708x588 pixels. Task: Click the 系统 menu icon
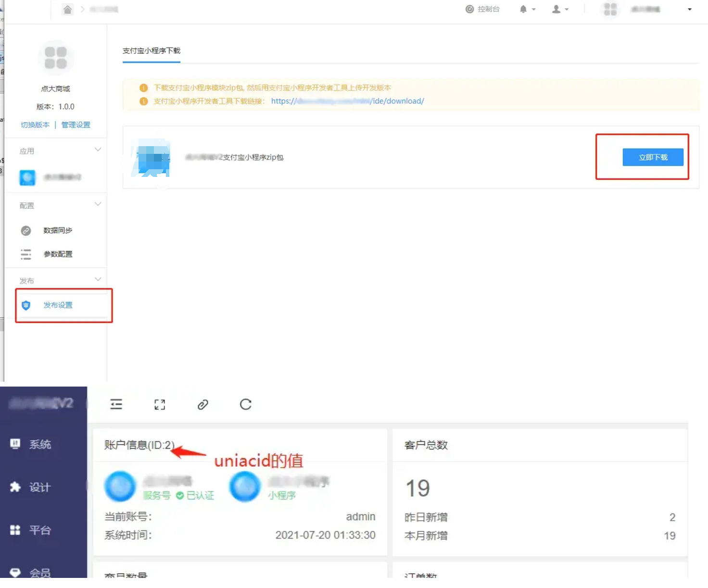tap(15, 444)
